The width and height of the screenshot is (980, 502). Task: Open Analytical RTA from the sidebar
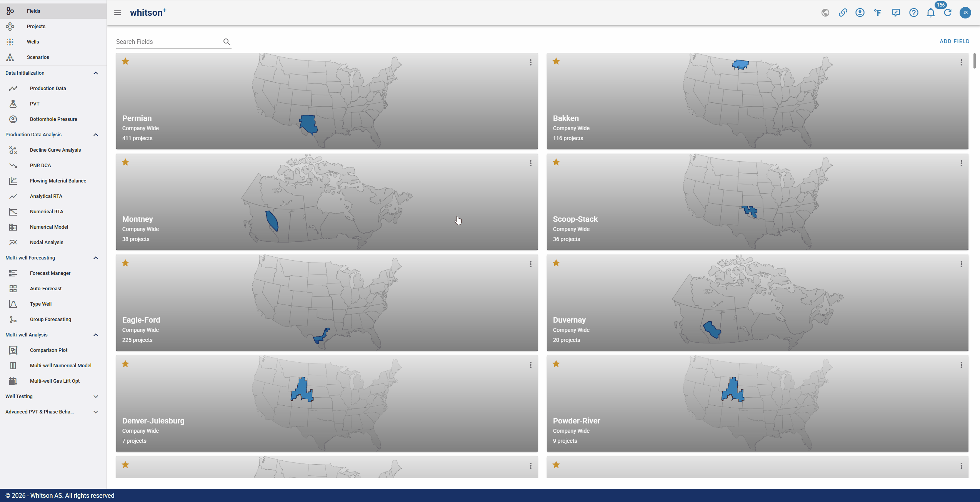53,196
